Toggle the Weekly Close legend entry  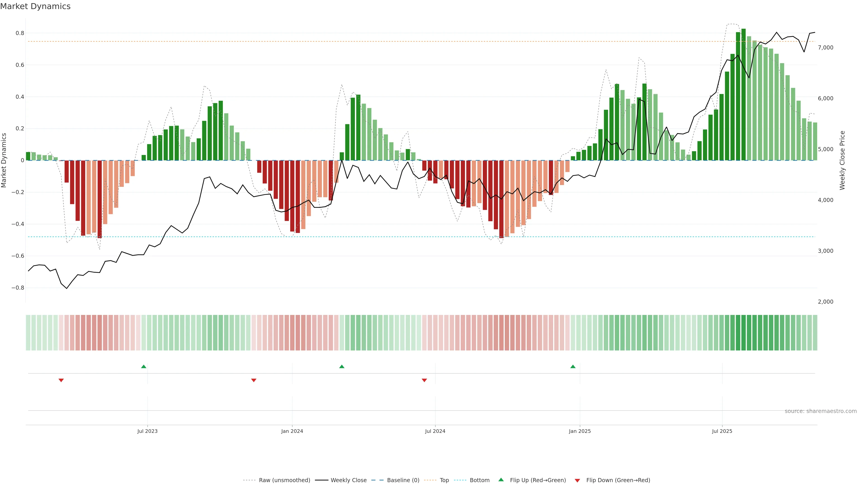pyautogui.click(x=348, y=480)
